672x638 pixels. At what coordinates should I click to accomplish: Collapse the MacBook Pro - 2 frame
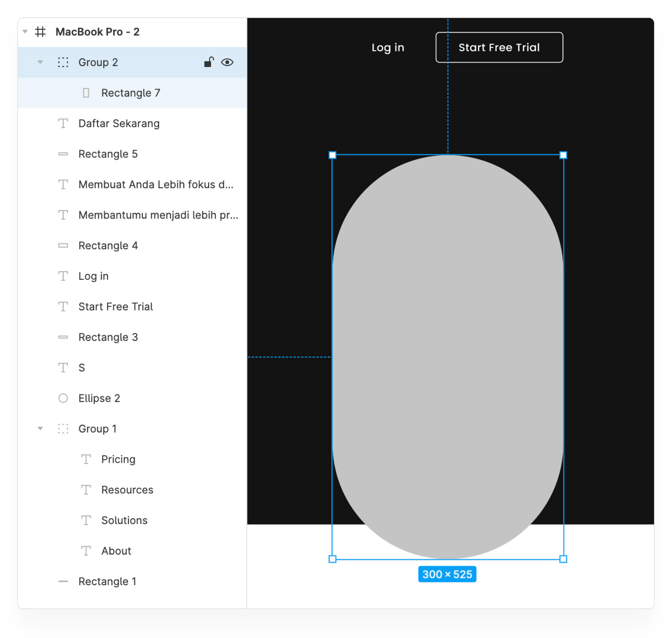pos(25,32)
